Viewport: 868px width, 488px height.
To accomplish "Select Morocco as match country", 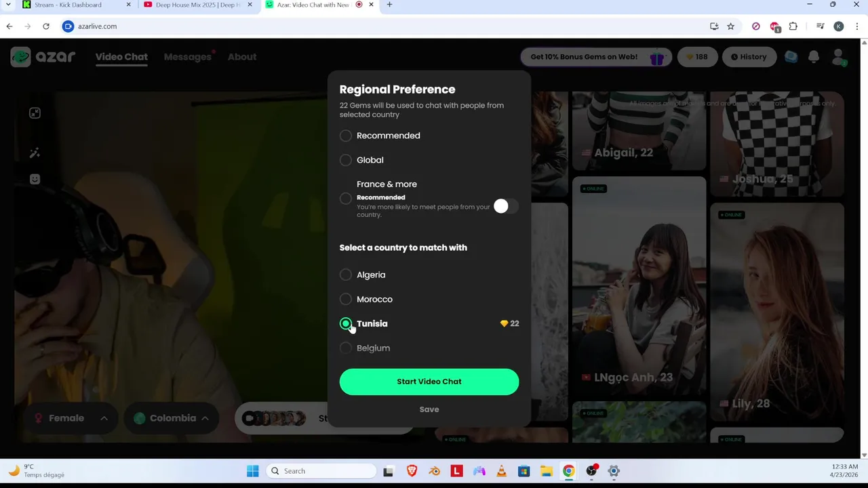I will click(x=346, y=299).
